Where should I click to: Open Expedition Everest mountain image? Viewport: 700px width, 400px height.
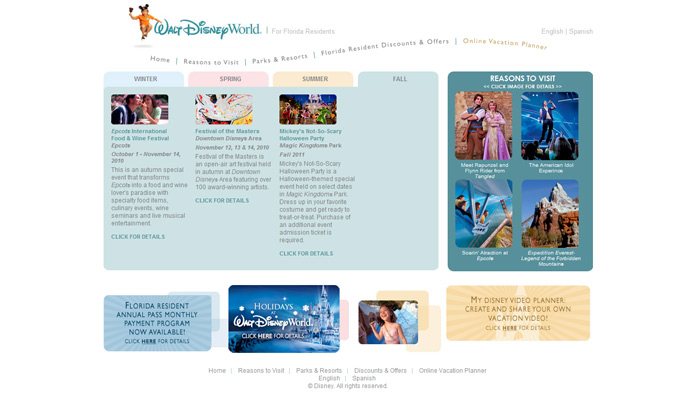pyautogui.click(x=550, y=214)
